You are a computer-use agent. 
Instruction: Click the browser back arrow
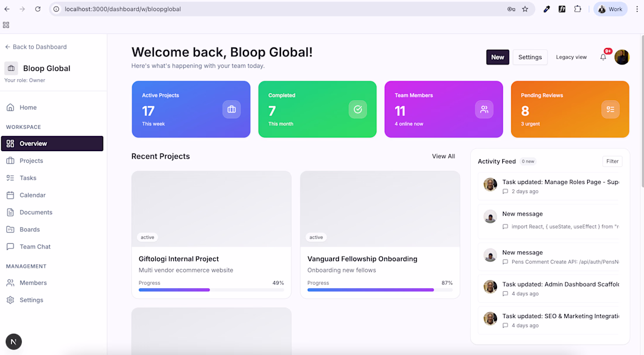tap(7, 9)
